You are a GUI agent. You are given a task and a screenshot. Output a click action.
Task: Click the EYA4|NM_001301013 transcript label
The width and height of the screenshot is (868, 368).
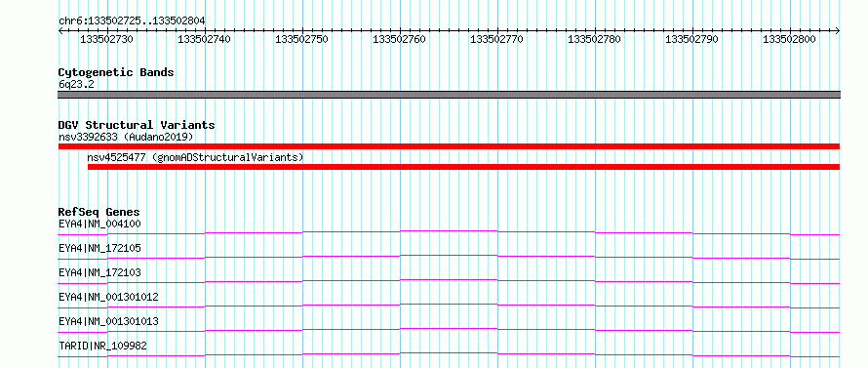coord(108,321)
